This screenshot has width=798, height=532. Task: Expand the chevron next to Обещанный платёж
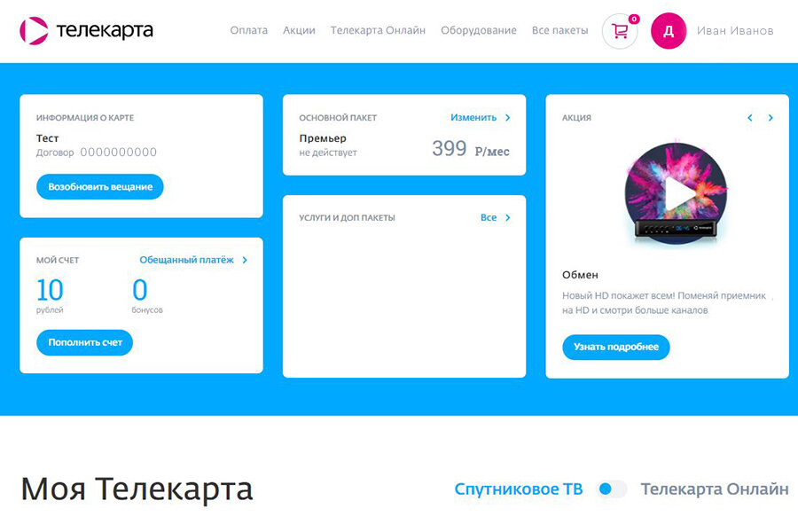point(245,260)
